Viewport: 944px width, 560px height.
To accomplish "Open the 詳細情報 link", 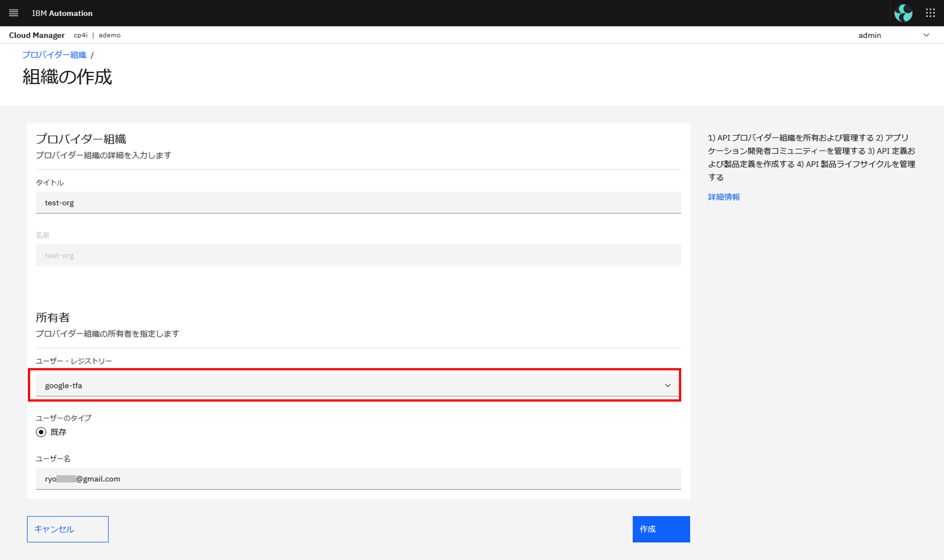I will pos(724,197).
